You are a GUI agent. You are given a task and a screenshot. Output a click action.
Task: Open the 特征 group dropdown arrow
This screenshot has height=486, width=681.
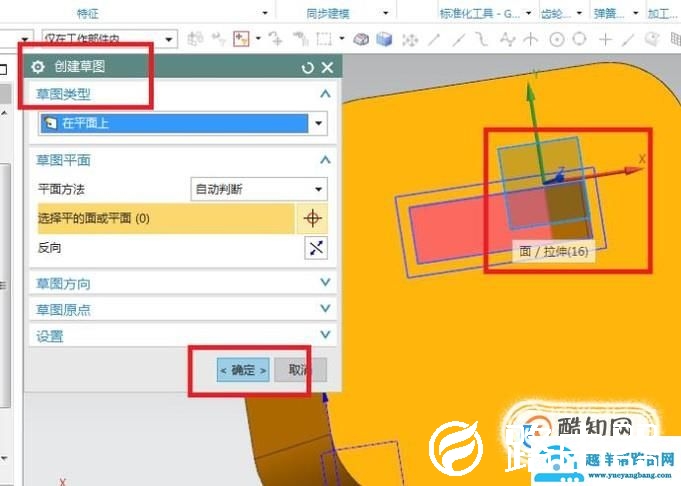pos(265,13)
